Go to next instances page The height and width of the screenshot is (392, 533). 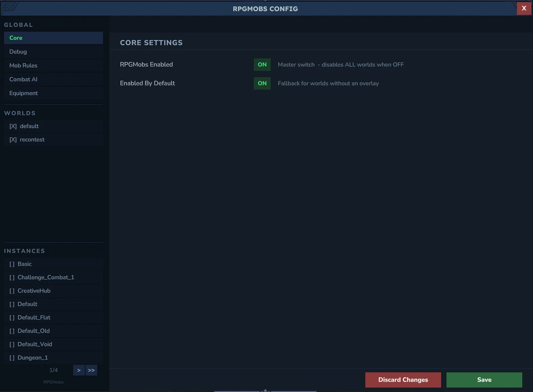click(x=79, y=370)
